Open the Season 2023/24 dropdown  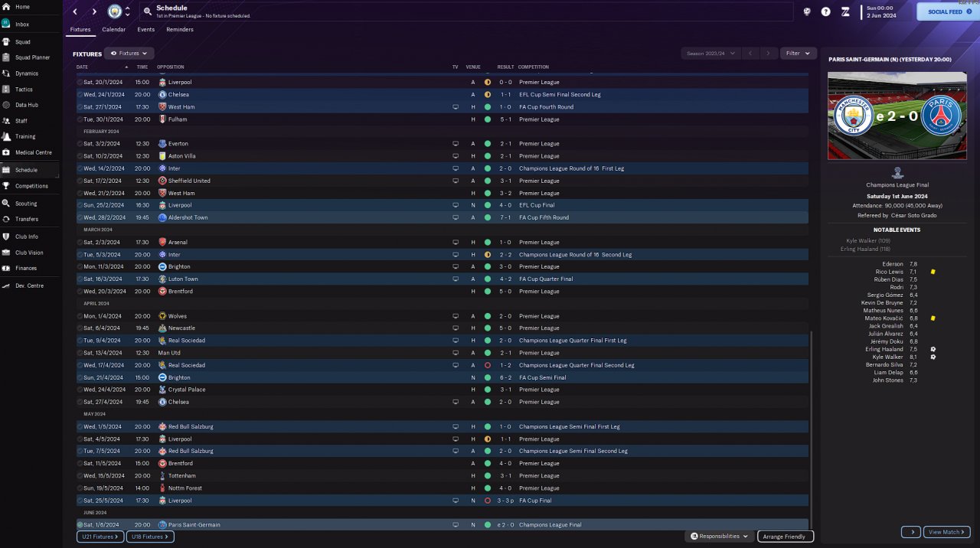(711, 54)
